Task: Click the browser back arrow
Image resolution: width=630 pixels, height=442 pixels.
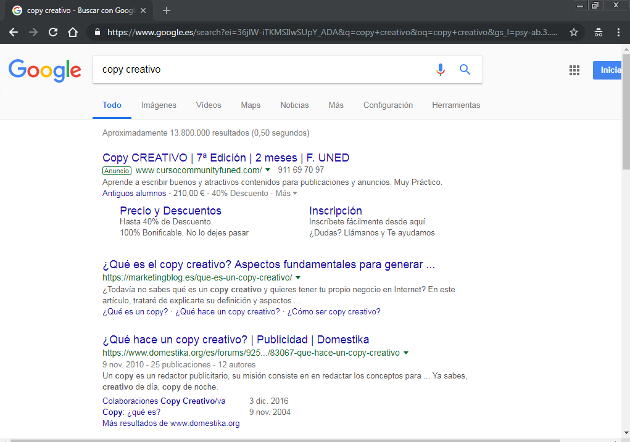Action: [x=13, y=32]
